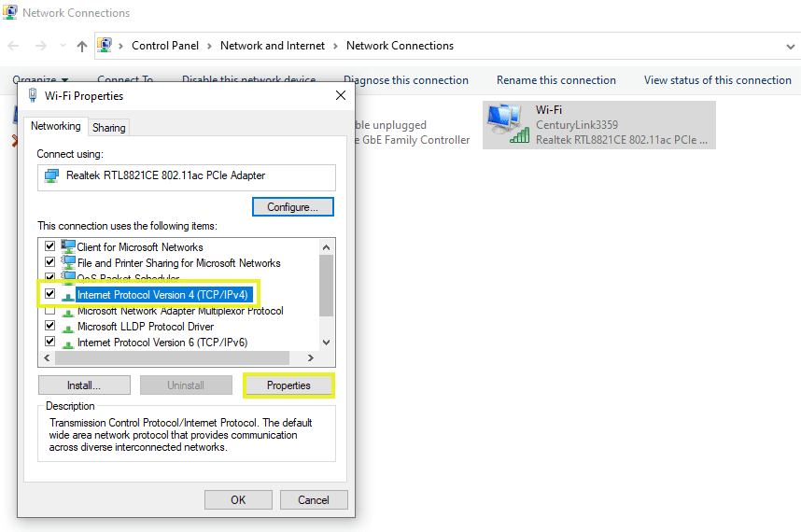This screenshot has width=801, height=532.
Task: Select Microsoft LLDP Protocol Driver row
Action: (146, 327)
